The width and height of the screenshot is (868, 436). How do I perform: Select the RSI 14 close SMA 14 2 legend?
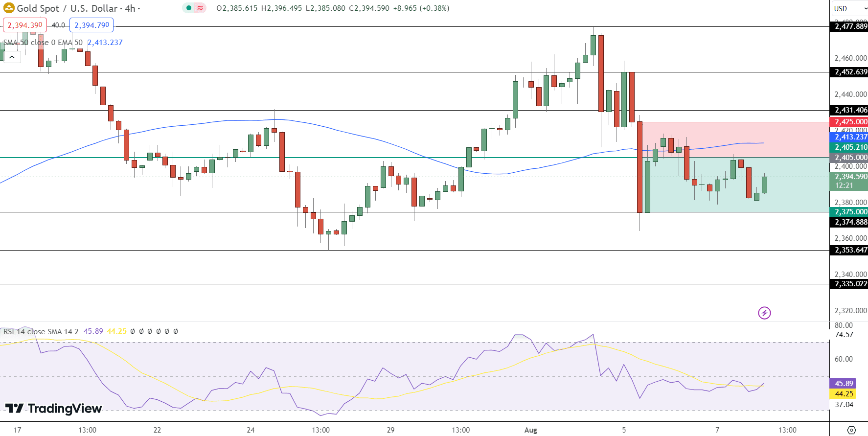point(41,331)
